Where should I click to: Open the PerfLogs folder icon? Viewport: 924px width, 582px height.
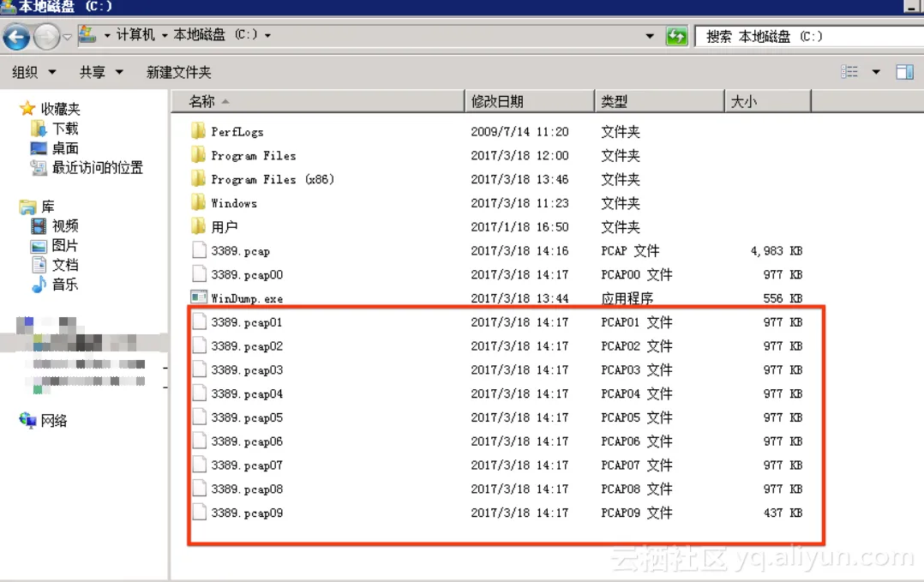click(x=199, y=132)
